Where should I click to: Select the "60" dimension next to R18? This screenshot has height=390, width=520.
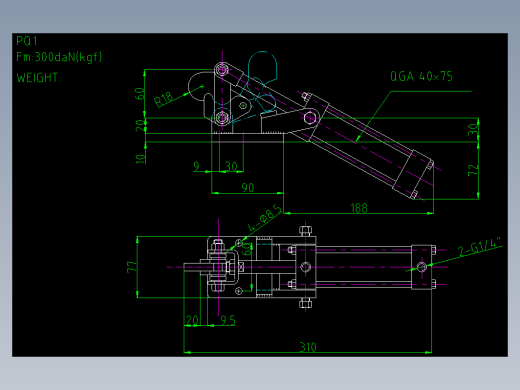[x=140, y=93]
